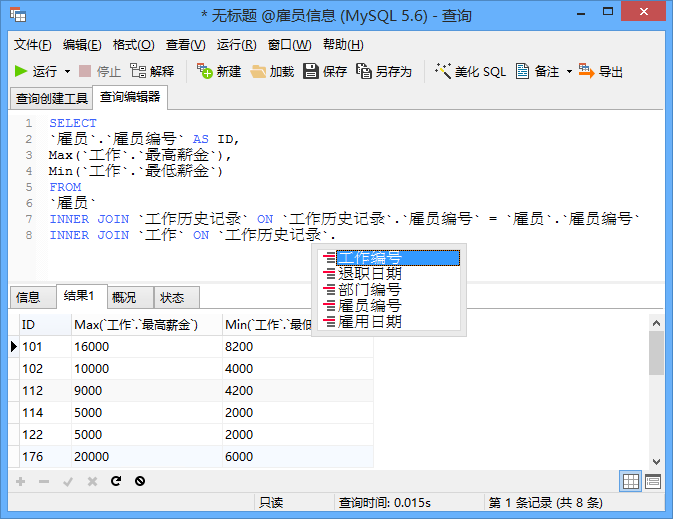
Task: Click the window icon in title bar
Action: [x=18, y=15]
